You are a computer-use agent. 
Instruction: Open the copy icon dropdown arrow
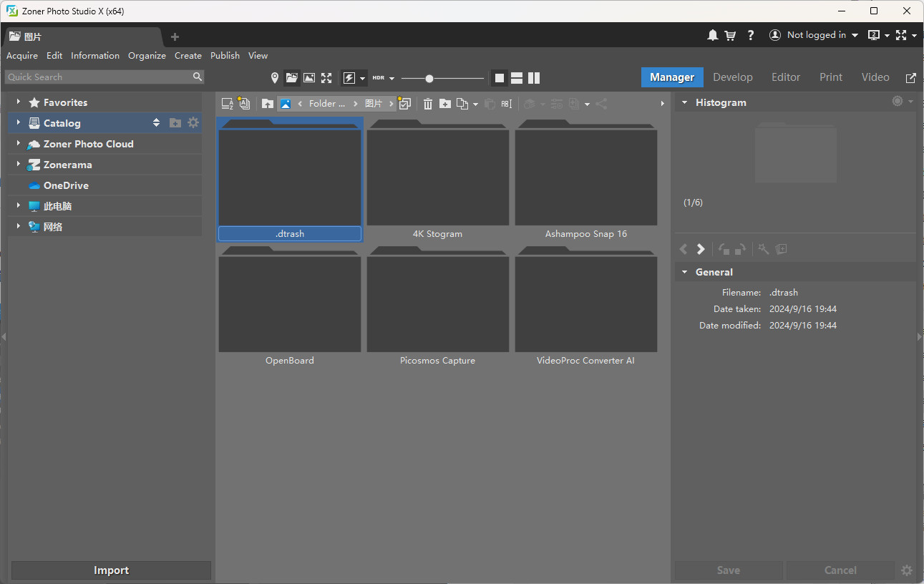pyautogui.click(x=475, y=104)
